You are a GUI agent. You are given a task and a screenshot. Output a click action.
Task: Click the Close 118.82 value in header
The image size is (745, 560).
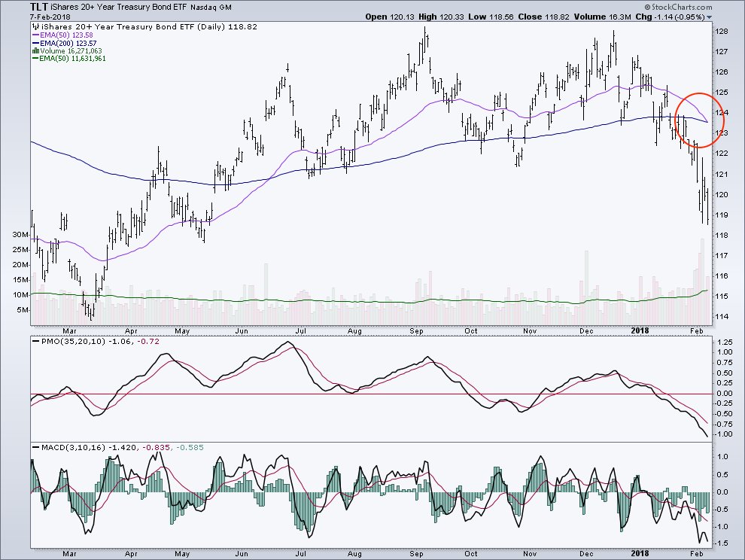pos(543,17)
